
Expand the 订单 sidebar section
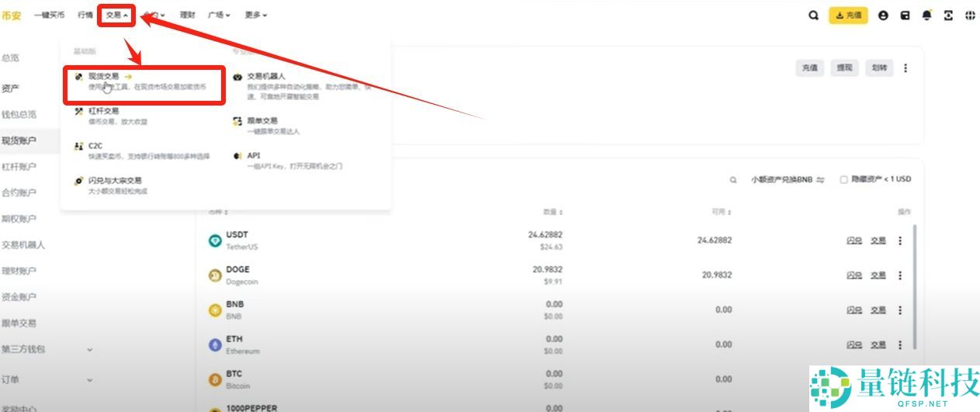[89, 379]
